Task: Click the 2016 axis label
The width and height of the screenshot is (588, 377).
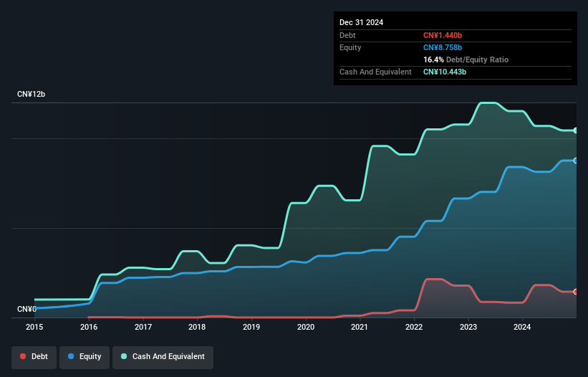Action: (89, 327)
